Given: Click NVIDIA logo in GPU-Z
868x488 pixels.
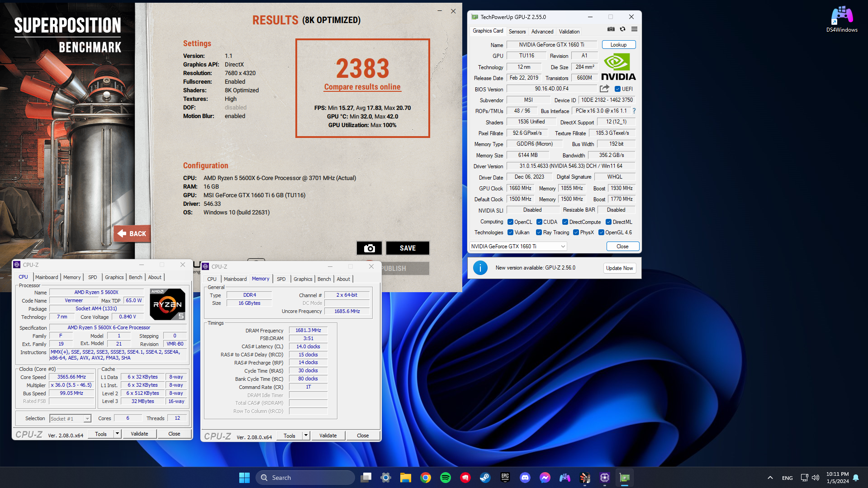Looking at the screenshot, I should [x=618, y=67].
